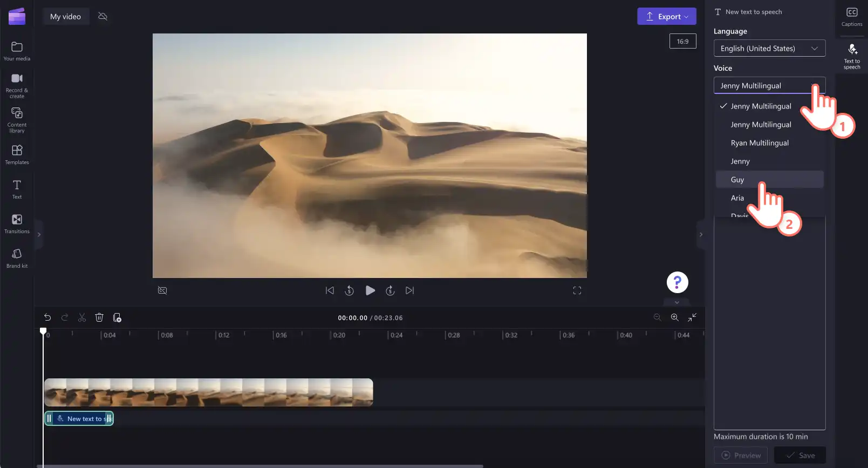Click the Save button
This screenshot has width=868, height=468.
(x=800, y=455)
